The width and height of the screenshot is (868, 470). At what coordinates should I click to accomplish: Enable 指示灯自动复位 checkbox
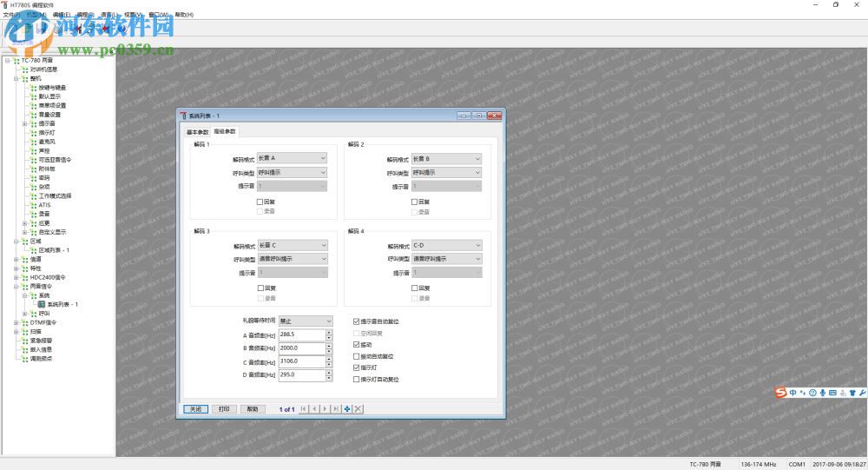[356, 380]
